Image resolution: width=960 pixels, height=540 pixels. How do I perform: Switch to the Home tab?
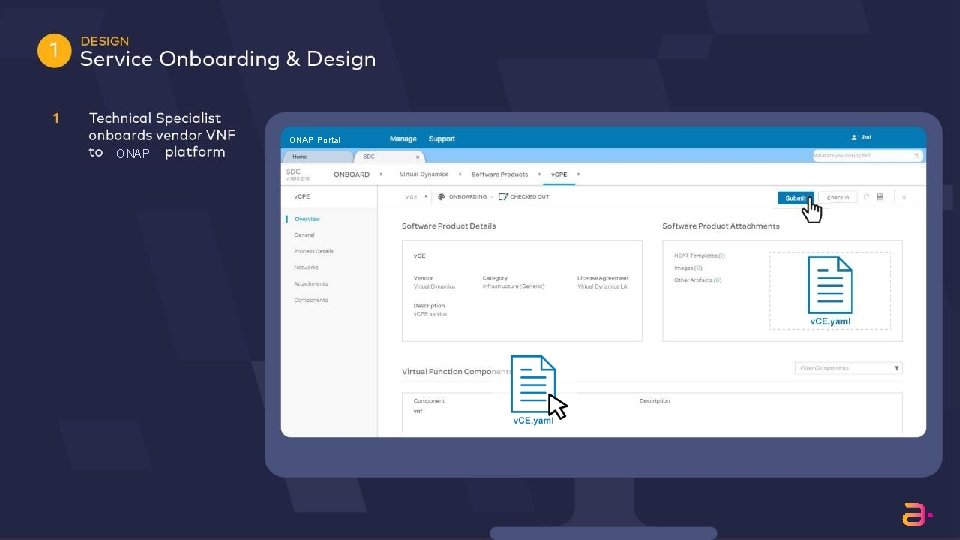(316, 157)
